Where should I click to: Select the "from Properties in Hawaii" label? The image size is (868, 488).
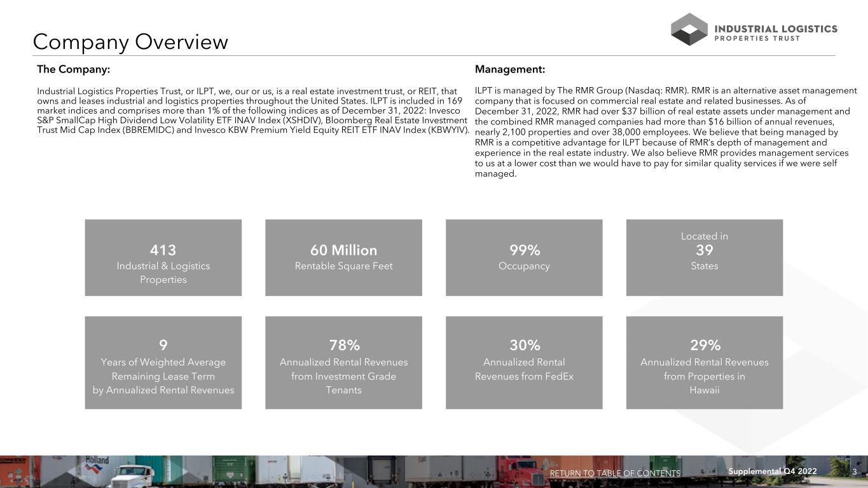click(705, 383)
